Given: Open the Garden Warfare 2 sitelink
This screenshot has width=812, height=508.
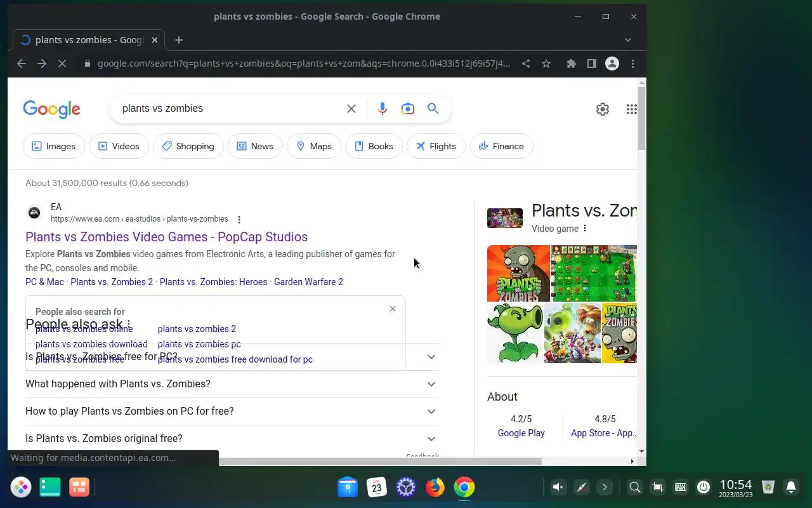Looking at the screenshot, I should [308, 282].
